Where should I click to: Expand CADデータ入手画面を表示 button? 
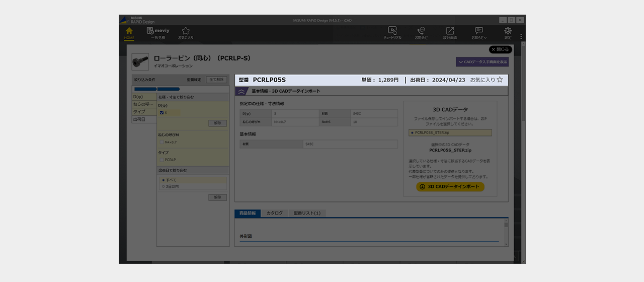pos(482,62)
